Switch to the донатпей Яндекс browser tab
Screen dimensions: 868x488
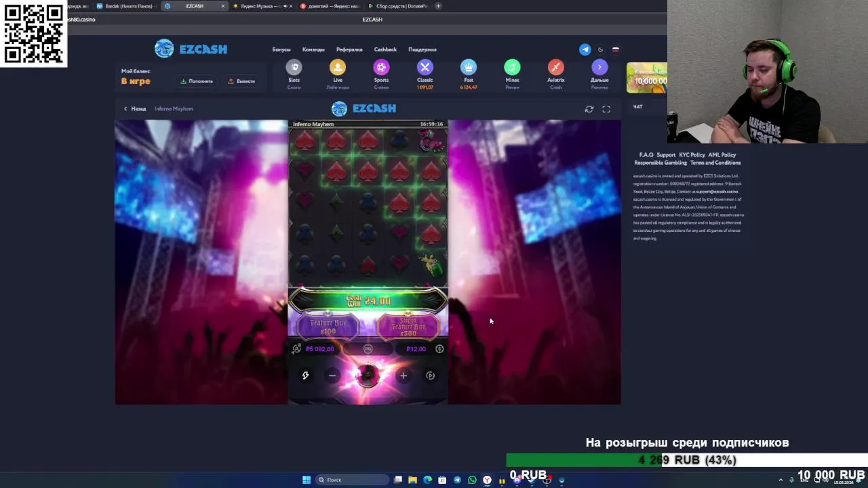click(x=330, y=6)
